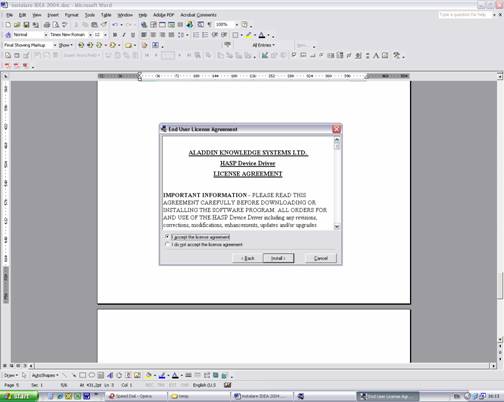Click the Install button in dialog
Viewport: 504px width, 402px height.
click(278, 258)
